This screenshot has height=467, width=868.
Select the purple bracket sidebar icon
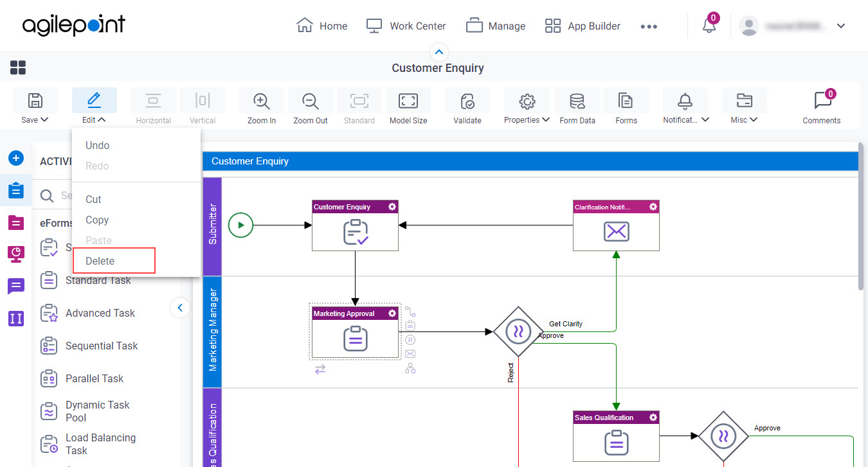[16, 318]
